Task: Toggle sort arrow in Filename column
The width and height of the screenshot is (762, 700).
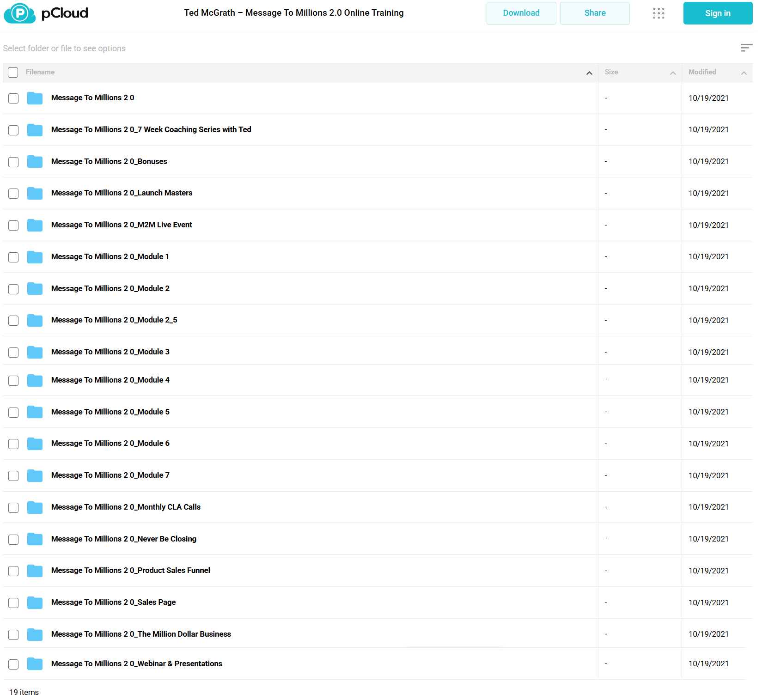Action: (589, 73)
